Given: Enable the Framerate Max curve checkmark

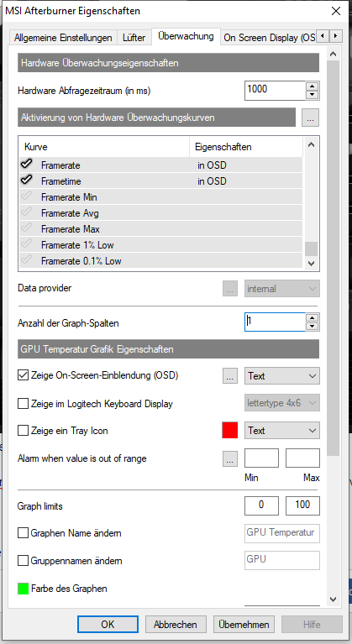Looking at the screenshot, I should point(27,228).
